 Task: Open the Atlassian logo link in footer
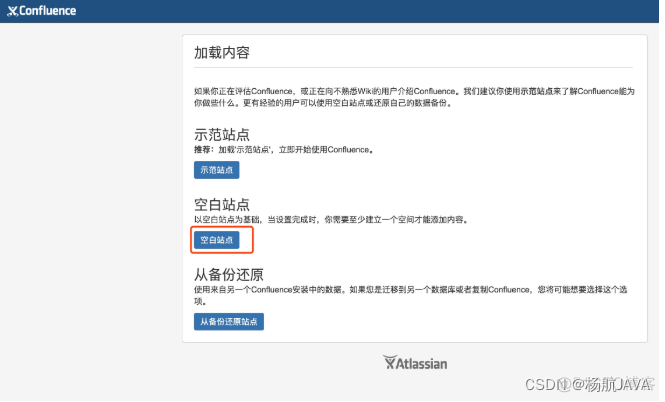[415, 363]
